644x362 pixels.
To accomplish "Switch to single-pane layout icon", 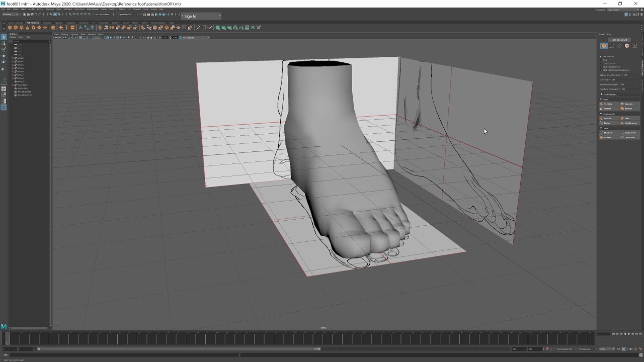I will click(x=4, y=88).
